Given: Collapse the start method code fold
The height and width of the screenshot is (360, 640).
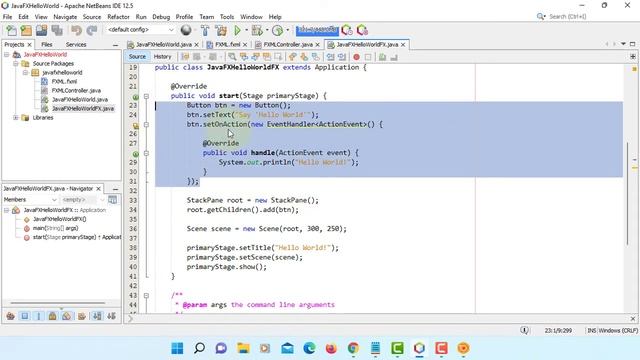Looking at the screenshot, I should 146,96.
